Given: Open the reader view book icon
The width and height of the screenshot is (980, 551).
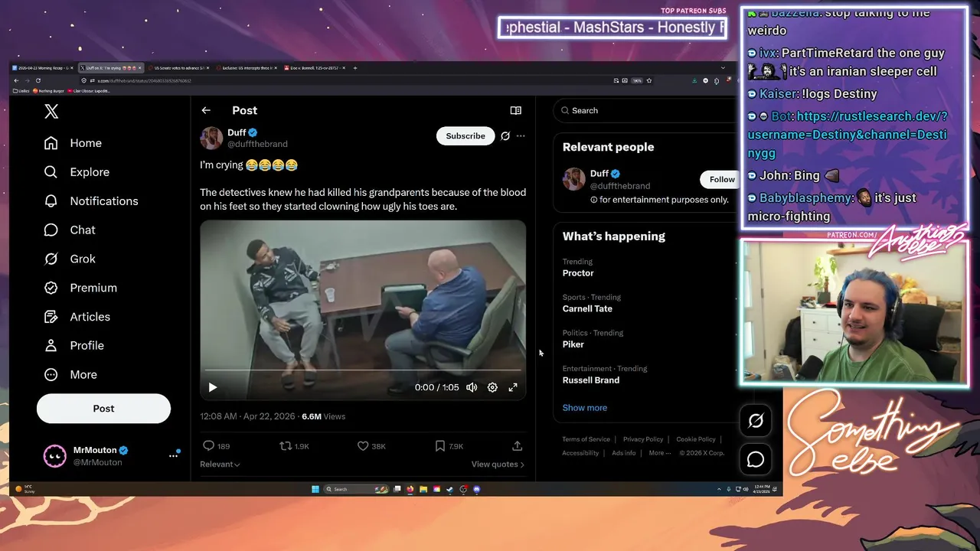Looking at the screenshot, I should tap(516, 110).
